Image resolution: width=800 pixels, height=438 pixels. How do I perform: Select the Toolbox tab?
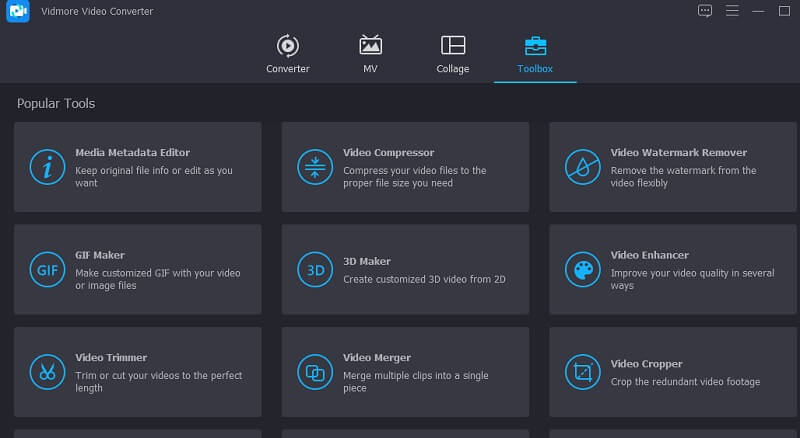tap(535, 54)
